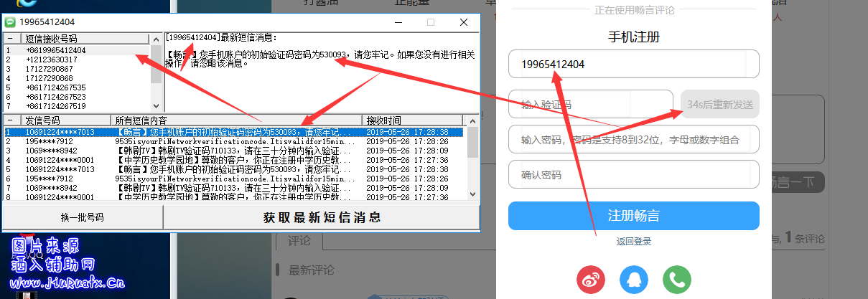Focus the 输入密码 password field
This screenshot has height=299, width=868.
click(634, 139)
